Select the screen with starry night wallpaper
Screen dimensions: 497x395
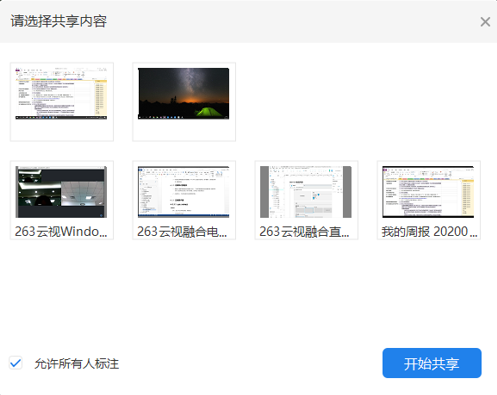(184, 102)
